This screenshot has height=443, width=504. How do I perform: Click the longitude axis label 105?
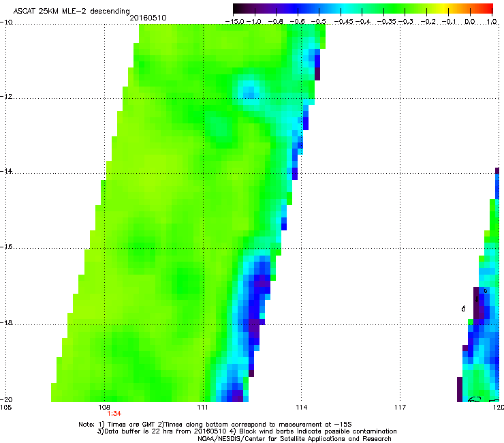point(5,408)
